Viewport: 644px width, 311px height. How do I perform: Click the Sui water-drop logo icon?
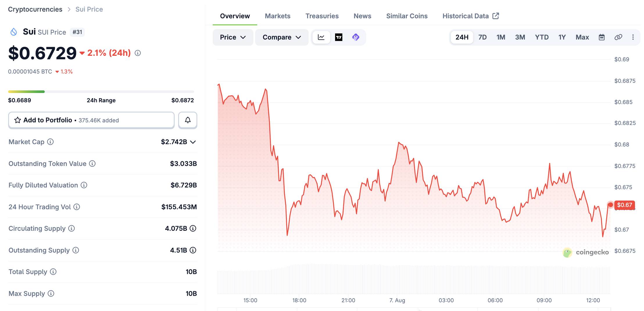tap(14, 32)
